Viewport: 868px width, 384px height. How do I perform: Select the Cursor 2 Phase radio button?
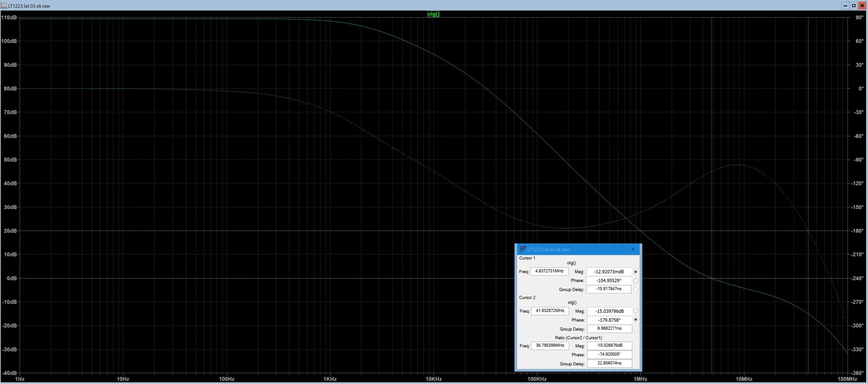pos(635,320)
